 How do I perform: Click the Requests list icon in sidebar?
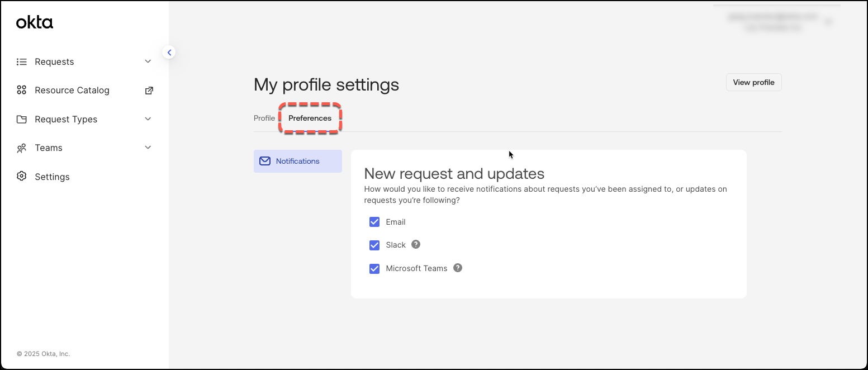click(21, 61)
